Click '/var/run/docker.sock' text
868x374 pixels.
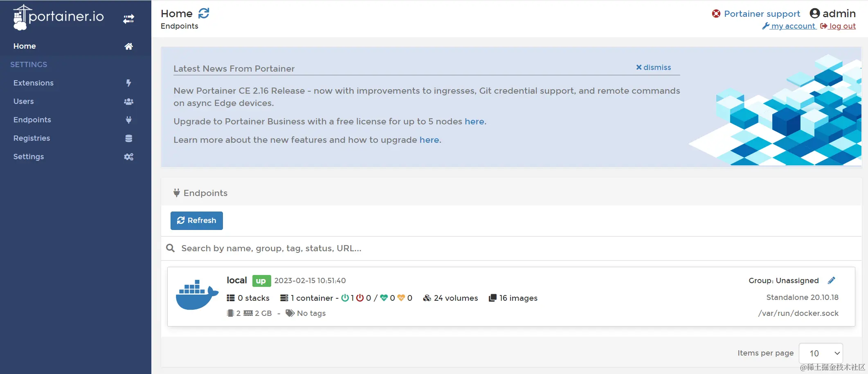(x=798, y=313)
